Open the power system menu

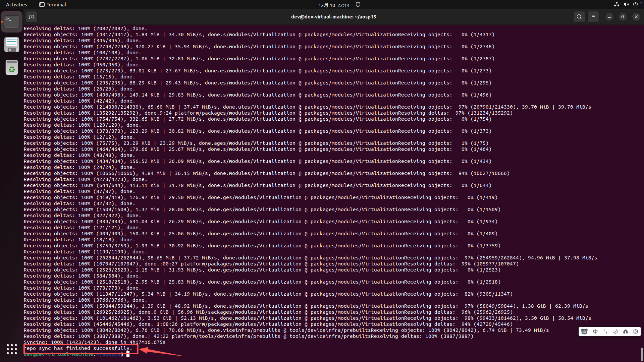point(635,5)
